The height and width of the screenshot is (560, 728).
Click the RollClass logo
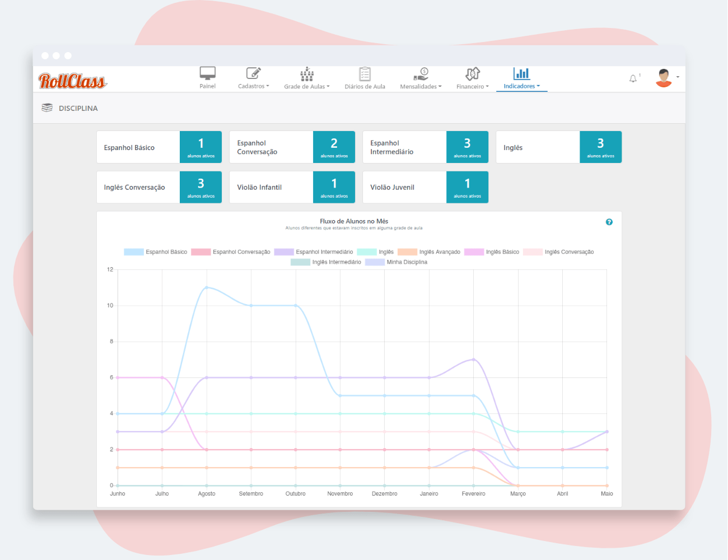[x=73, y=81]
